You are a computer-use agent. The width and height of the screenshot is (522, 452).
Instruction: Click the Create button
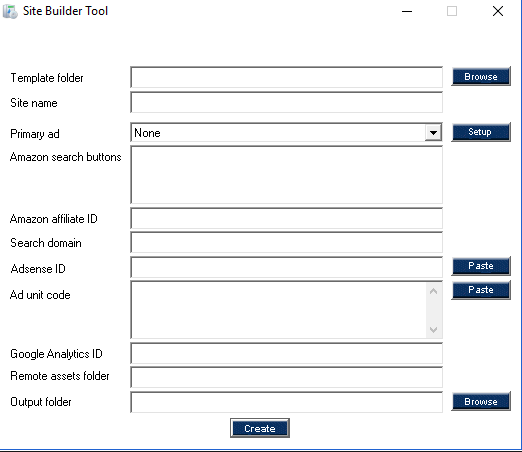260,428
